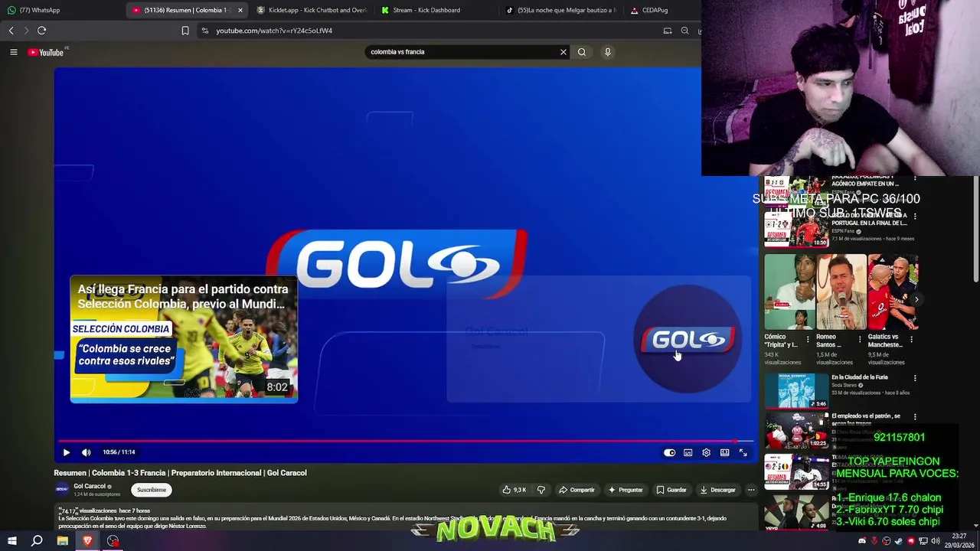Click Suscribirme button

(152, 490)
